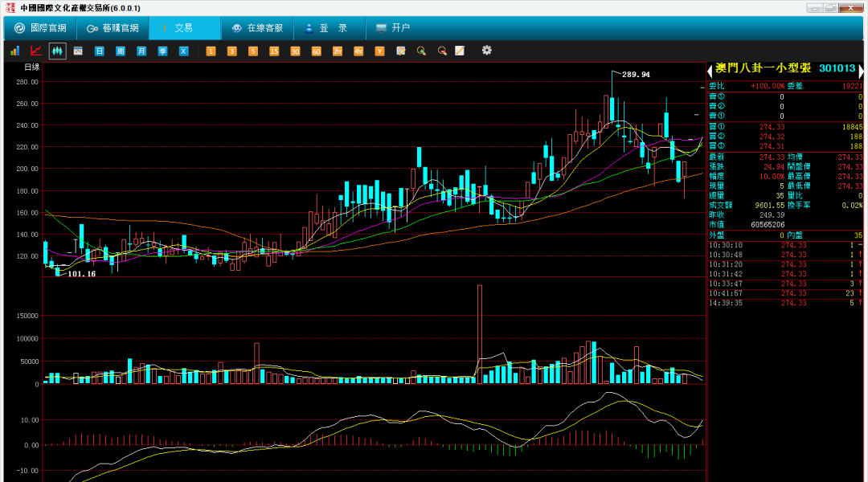This screenshot has height=482, width=868.
Task: Click the bar chart icon in toolbar
Action: point(15,51)
